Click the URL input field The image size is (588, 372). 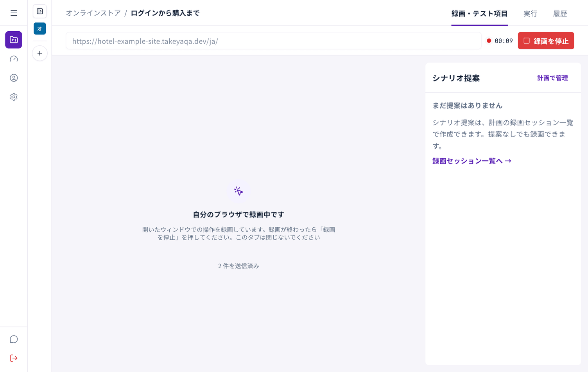[274, 41]
